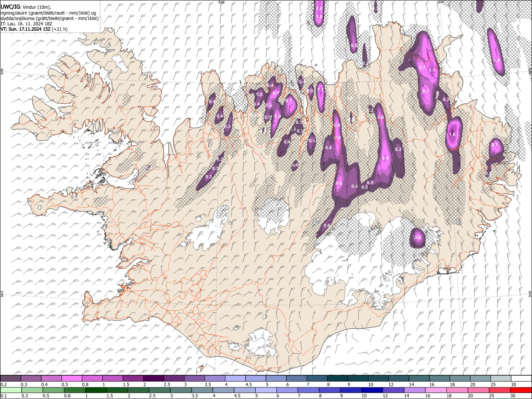Select the dark purple snow swatch between 1.5 and 2
Image resolution: width=532 pixels, height=399 pixels.
tap(133, 378)
